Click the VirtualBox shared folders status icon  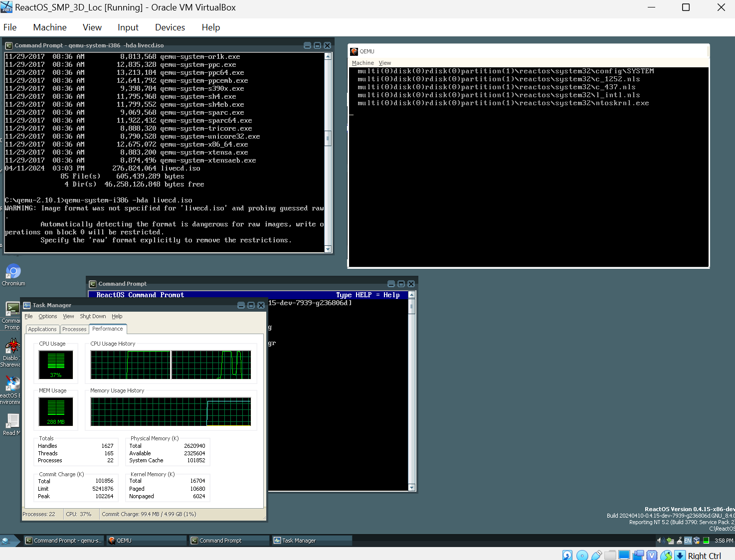coord(610,555)
